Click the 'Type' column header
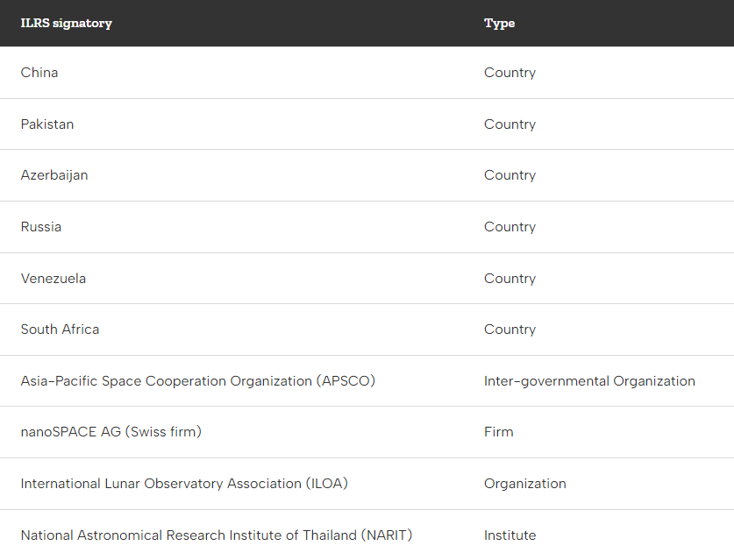The width and height of the screenshot is (734, 560). (499, 23)
